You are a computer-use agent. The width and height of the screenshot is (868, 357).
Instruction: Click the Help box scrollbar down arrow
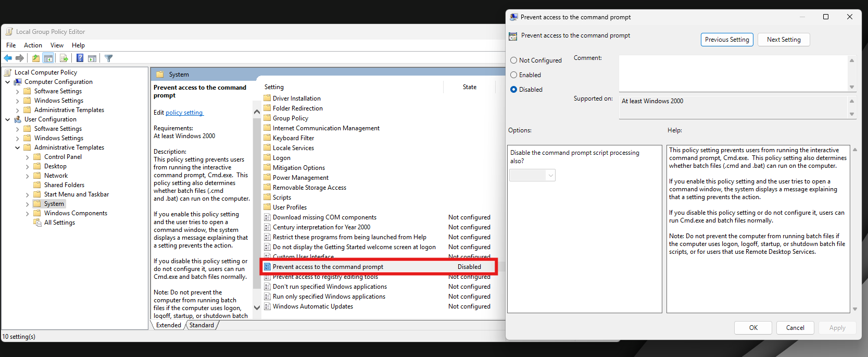click(x=854, y=309)
